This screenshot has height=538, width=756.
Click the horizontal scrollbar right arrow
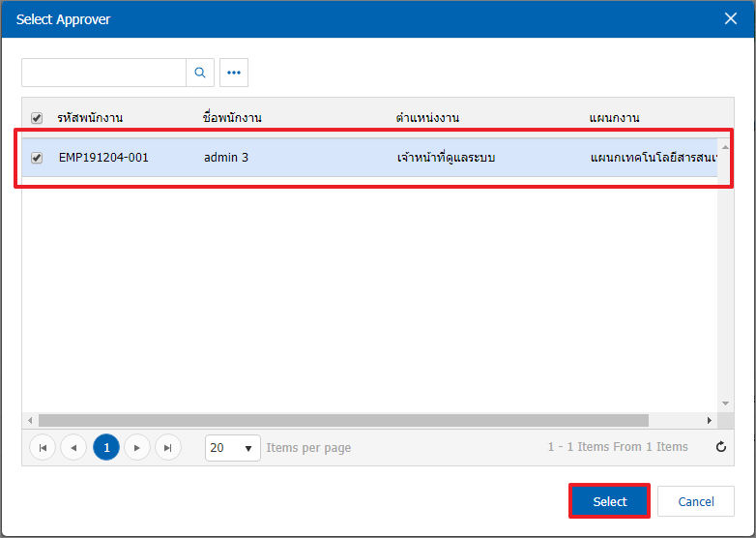pyautogui.click(x=710, y=420)
